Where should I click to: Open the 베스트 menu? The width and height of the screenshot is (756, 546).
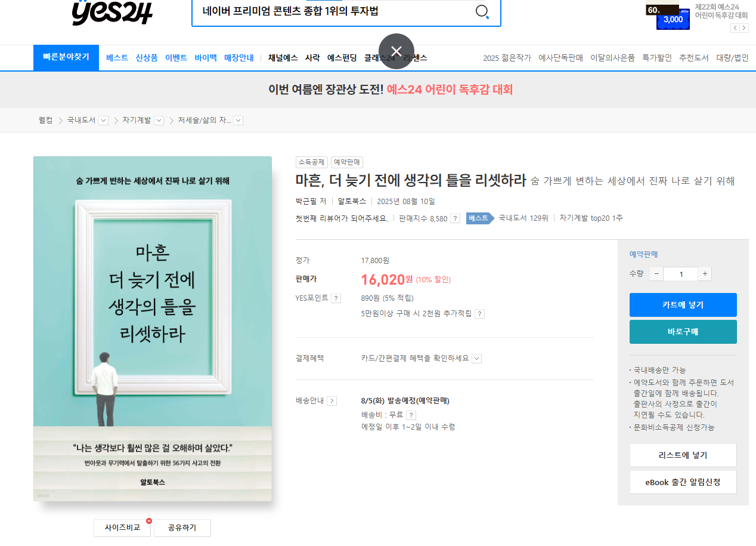click(116, 57)
